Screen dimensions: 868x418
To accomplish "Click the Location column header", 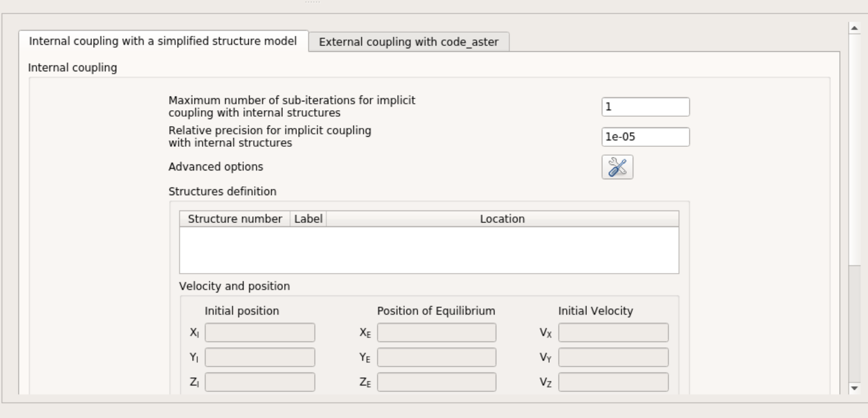I will (x=502, y=219).
